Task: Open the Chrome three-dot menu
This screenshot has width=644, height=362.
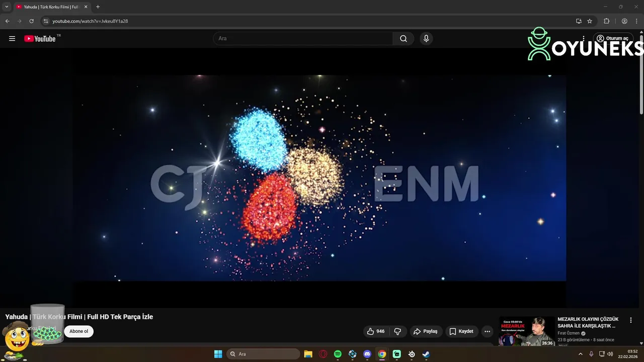Action: click(636, 21)
